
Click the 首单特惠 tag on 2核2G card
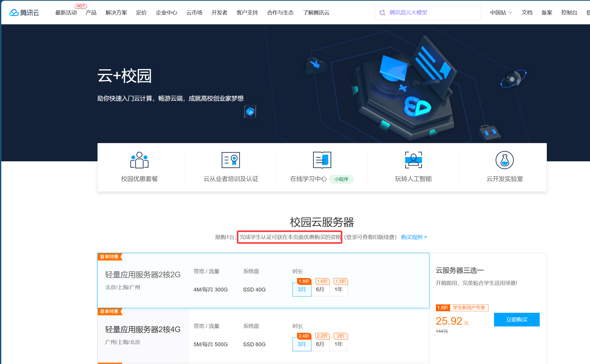tap(110, 257)
